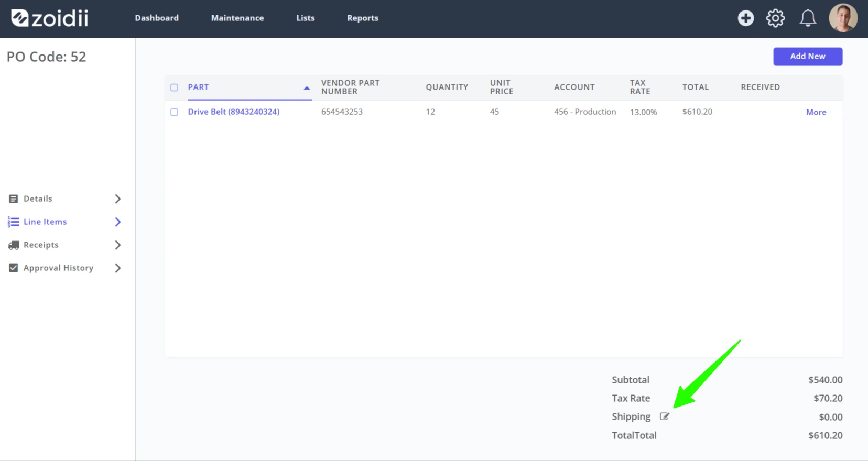Click Tax Rate amount $70.20

(828, 398)
